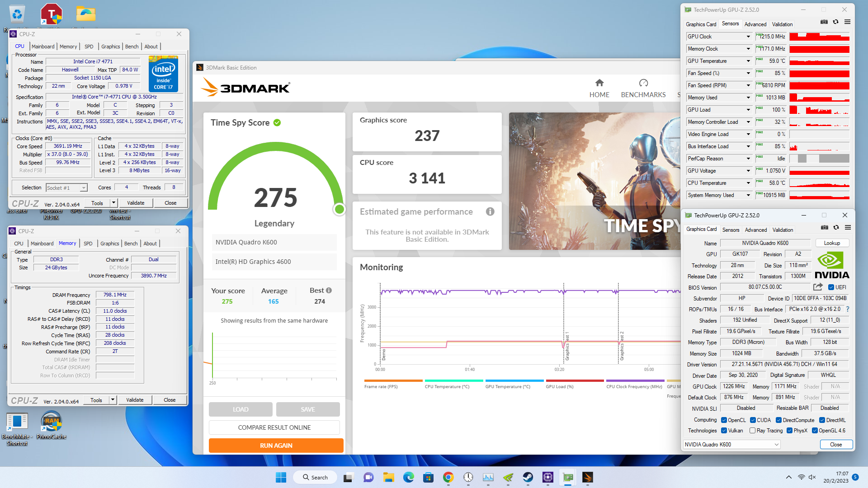Open the NVIDIA Quadro K600 GPU selector dropdown

coord(731,445)
